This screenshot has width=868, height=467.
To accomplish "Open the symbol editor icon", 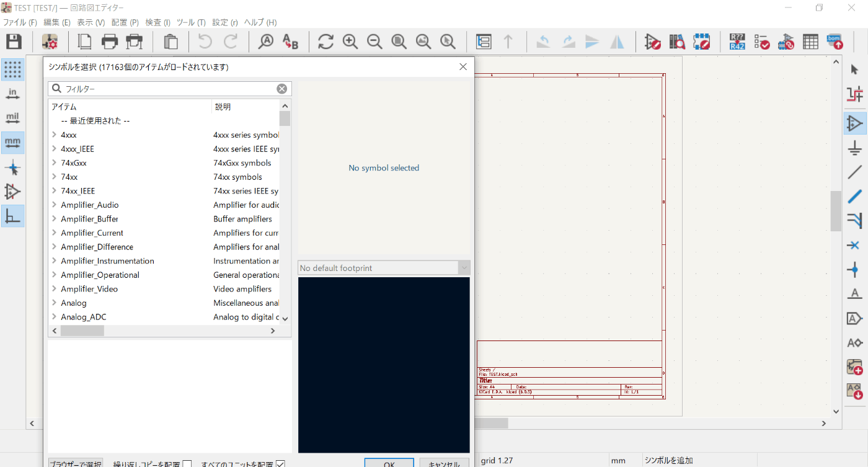I will (652, 42).
